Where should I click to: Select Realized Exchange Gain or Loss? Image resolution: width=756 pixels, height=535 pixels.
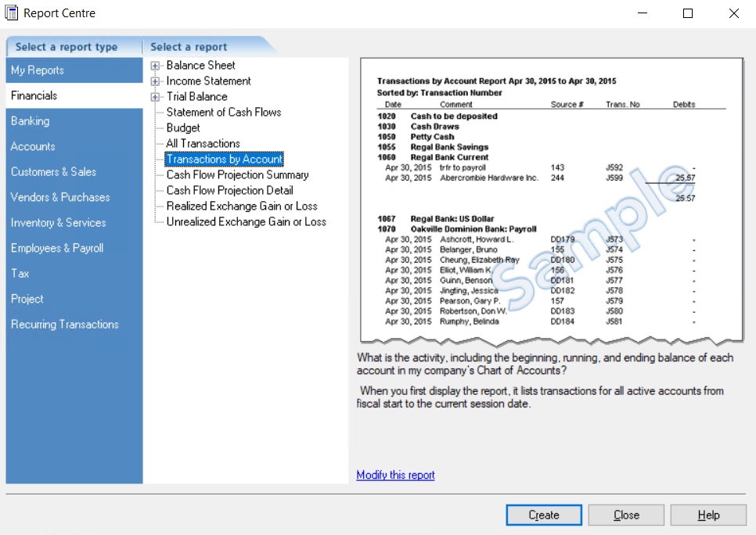tap(242, 206)
